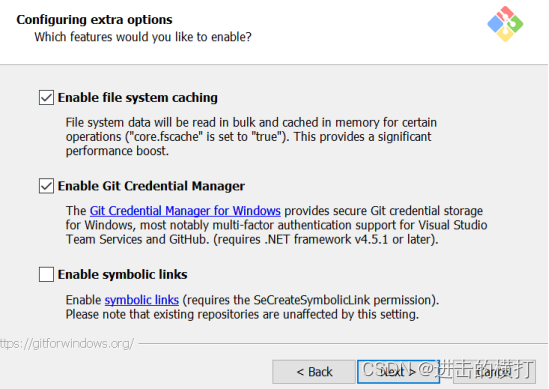Image resolution: width=549 pixels, height=389 pixels.
Task: Click the gitforwindows.org URL text
Action: coord(67,343)
